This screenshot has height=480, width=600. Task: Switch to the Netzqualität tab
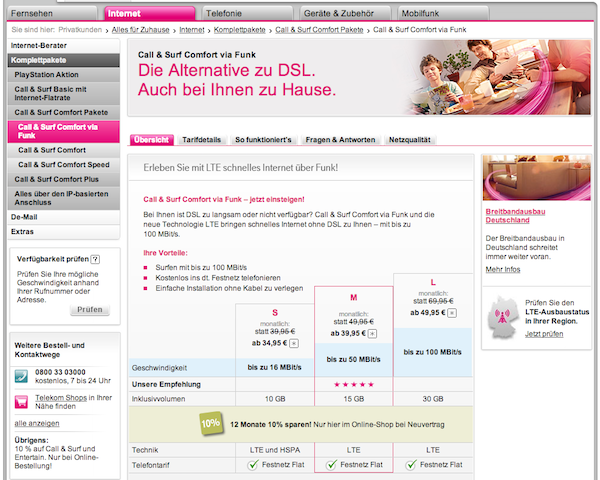pos(409,140)
